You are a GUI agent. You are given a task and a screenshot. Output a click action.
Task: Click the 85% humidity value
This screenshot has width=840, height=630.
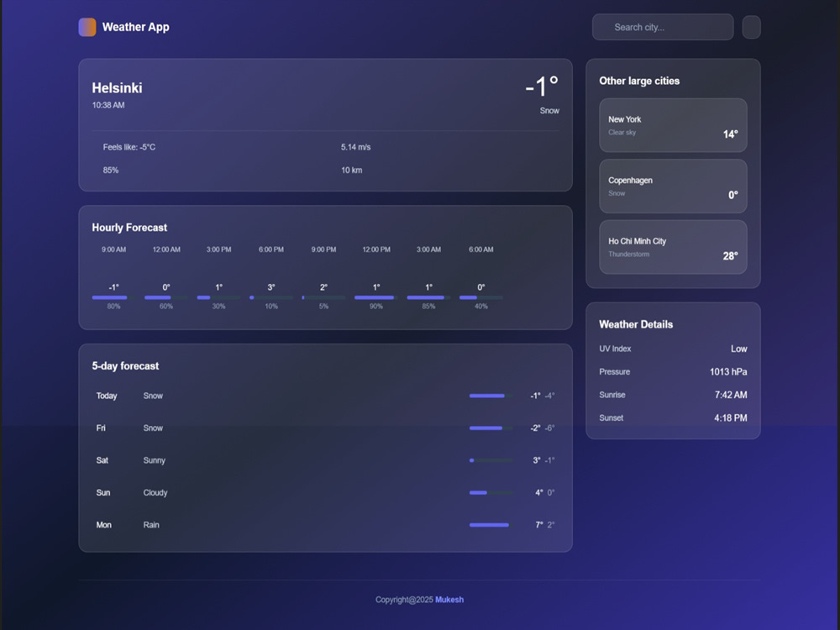click(x=111, y=171)
